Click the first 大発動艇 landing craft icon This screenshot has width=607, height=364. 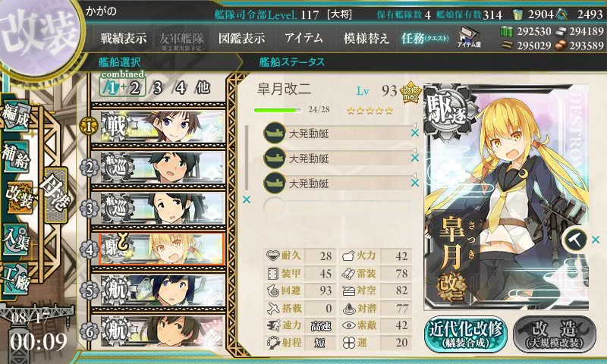point(275,133)
